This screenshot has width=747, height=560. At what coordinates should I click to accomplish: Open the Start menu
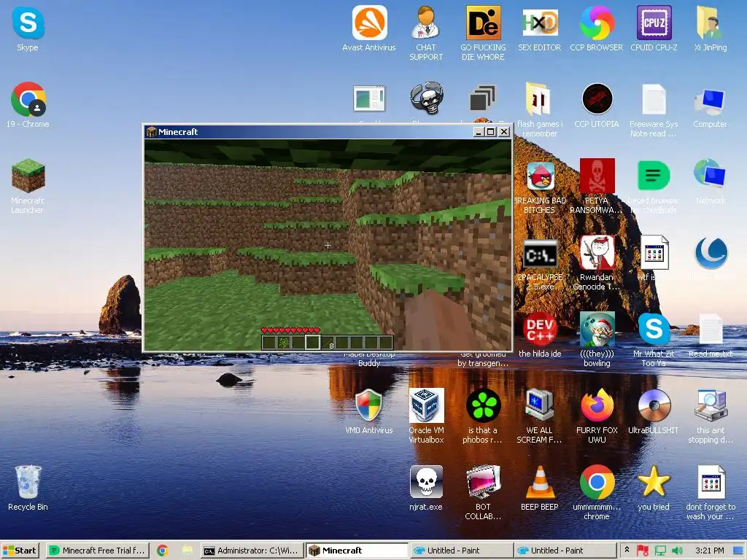pos(20,551)
